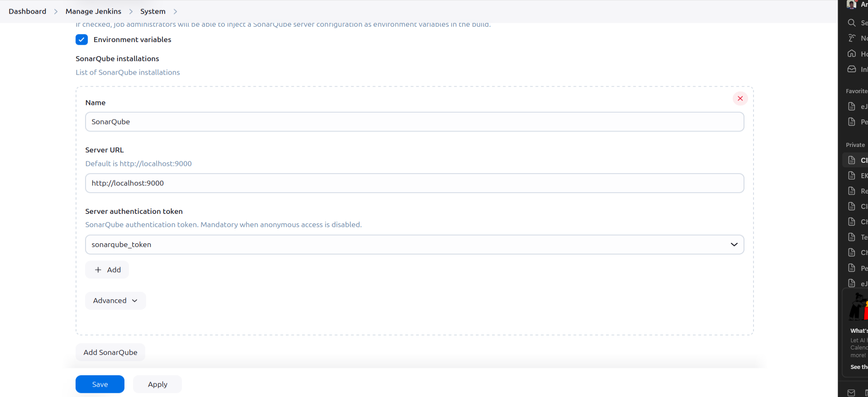Remove the SonarQube installation via red X
Image resolution: width=868 pixels, height=397 pixels.
tap(740, 99)
